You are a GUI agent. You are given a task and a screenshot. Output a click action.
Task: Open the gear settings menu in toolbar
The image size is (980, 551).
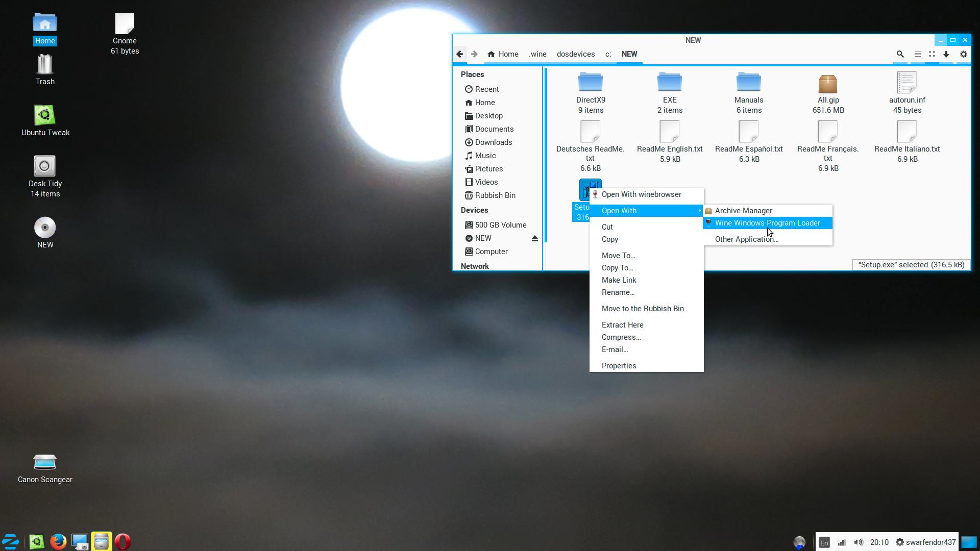[x=964, y=54]
